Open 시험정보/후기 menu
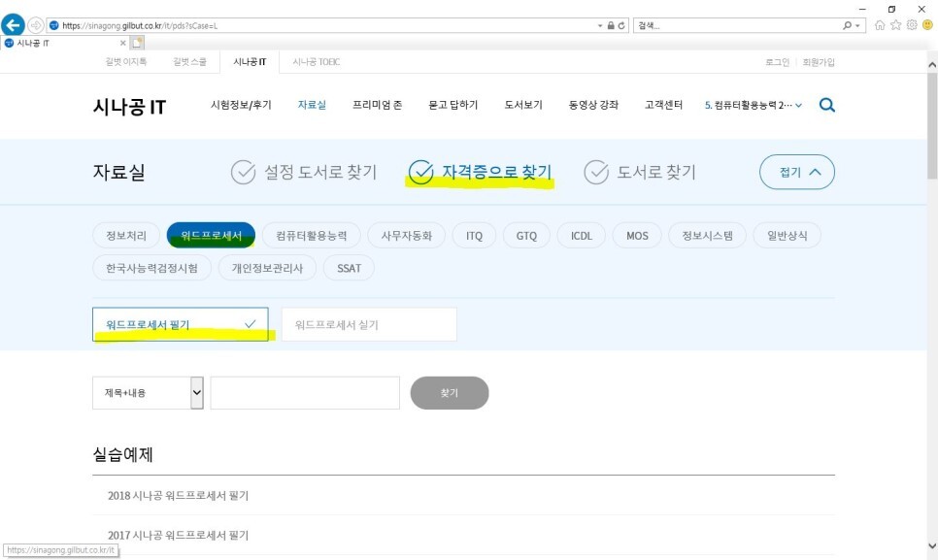The width and height of the screenshot is (938, 560). 241,105
